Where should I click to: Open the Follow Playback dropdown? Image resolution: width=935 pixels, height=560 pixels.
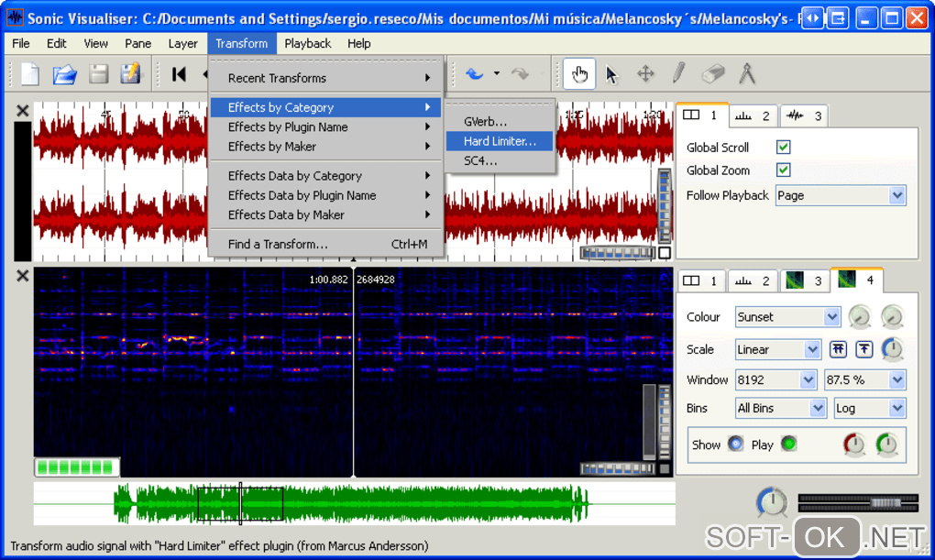841,195
